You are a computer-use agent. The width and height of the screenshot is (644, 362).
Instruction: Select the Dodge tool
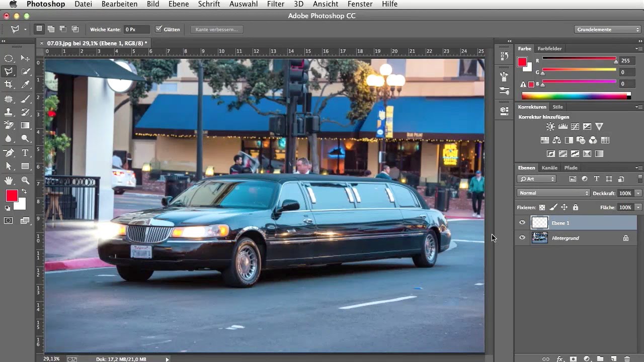[x=25, y=138]
